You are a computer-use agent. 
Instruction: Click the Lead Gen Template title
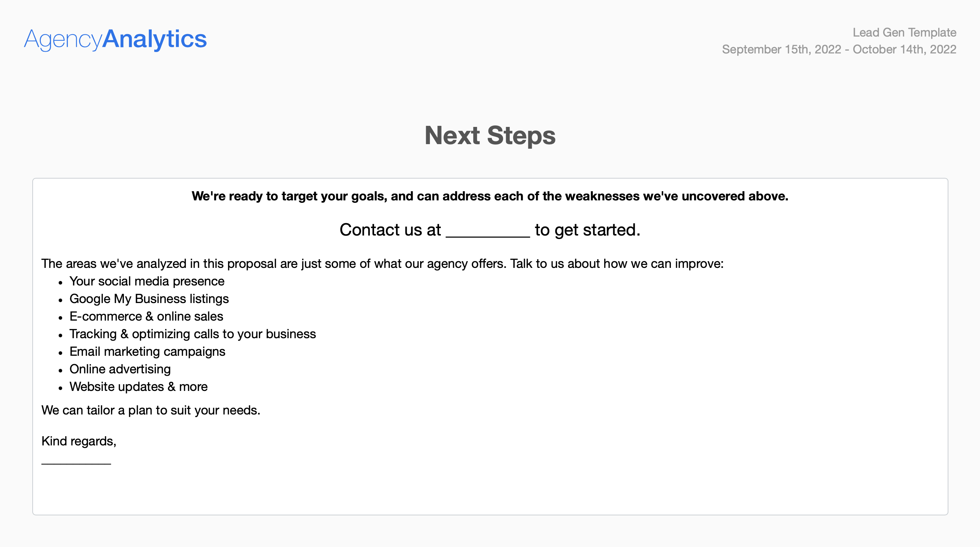point(904,33)
